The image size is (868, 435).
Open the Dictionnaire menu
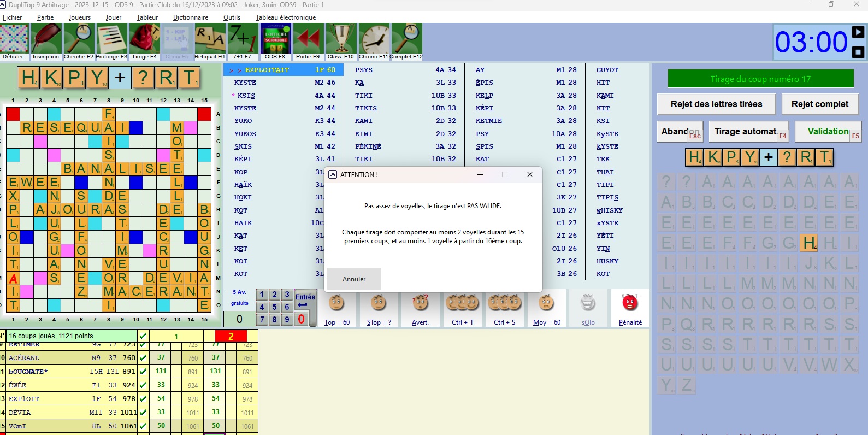(x=191, y=17)
